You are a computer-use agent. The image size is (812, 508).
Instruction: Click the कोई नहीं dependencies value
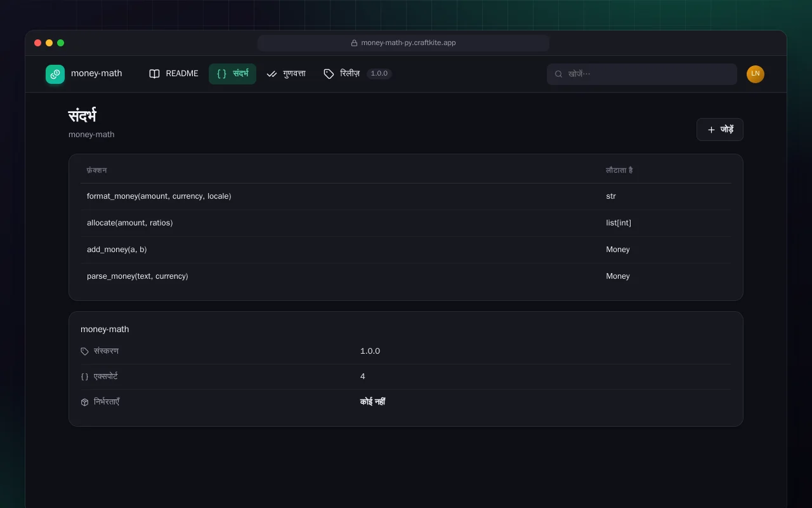click(x=372, y=402)
